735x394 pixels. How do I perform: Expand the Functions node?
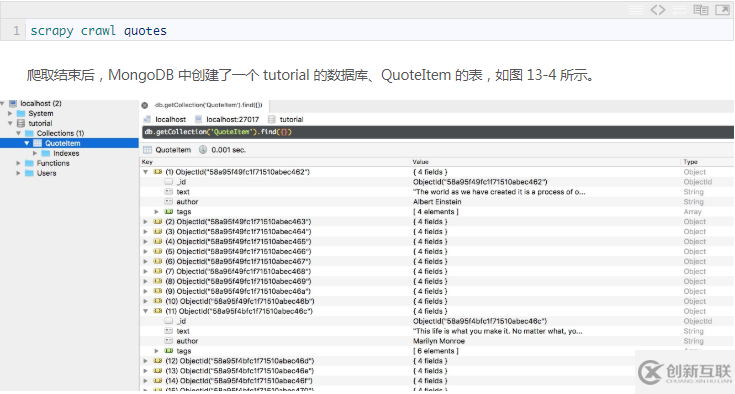(18, 163)
